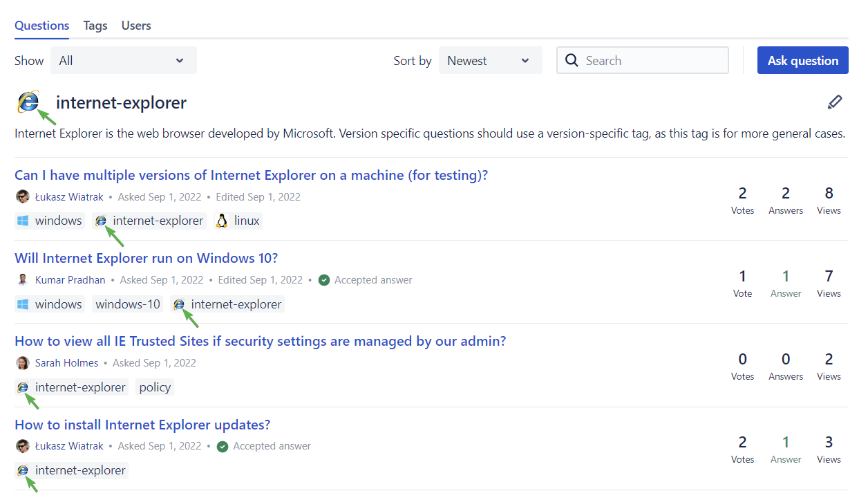Switch to the Users tab
Image resolution: width=868 pixels, height=500 pixels.
pos(136,26)
